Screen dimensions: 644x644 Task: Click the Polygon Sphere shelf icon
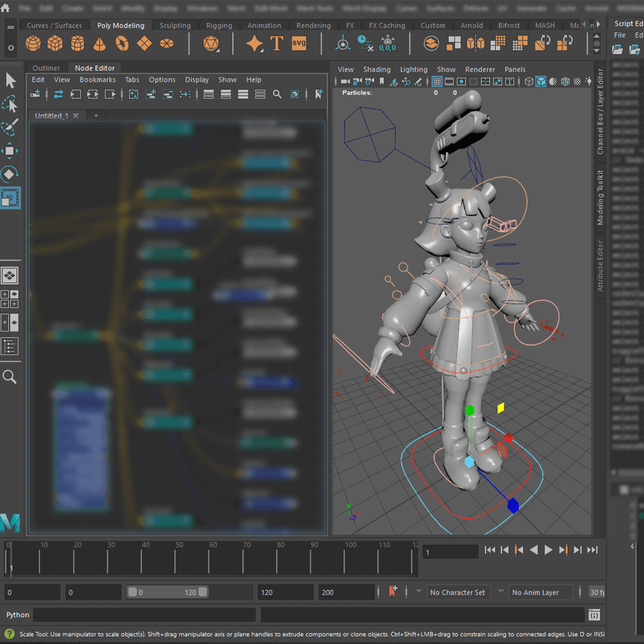[x=33, y=44]
